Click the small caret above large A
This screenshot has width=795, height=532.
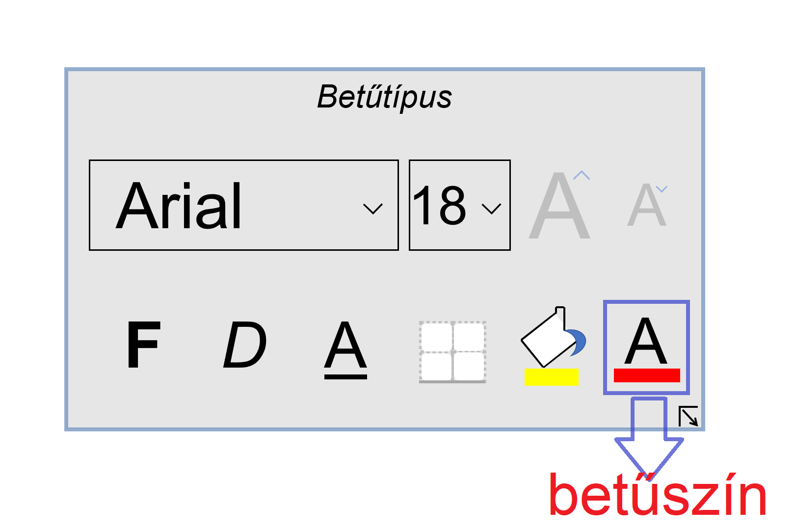pos(582,175)
